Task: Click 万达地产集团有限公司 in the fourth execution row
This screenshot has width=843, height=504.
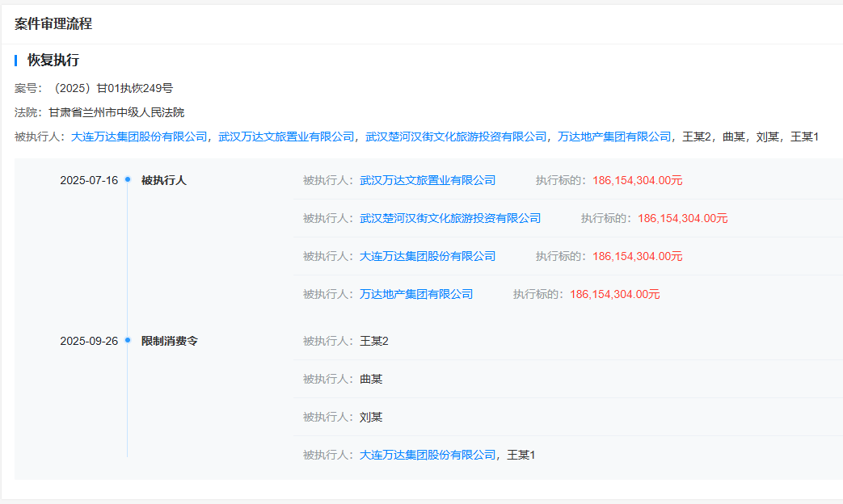Action: point(417,293)
